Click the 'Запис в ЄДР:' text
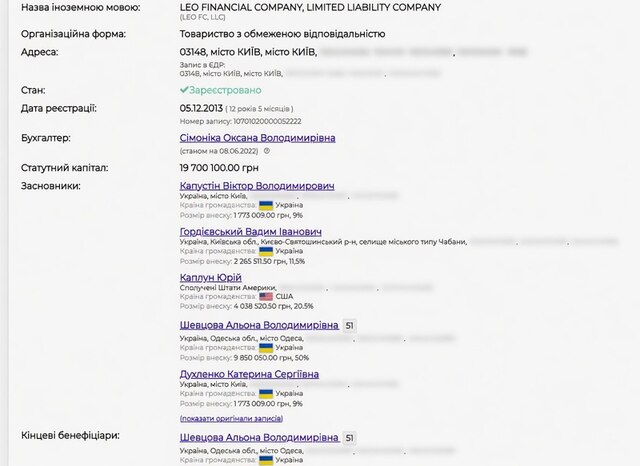This screenshot has width=640, height=466. click(202, 65)
